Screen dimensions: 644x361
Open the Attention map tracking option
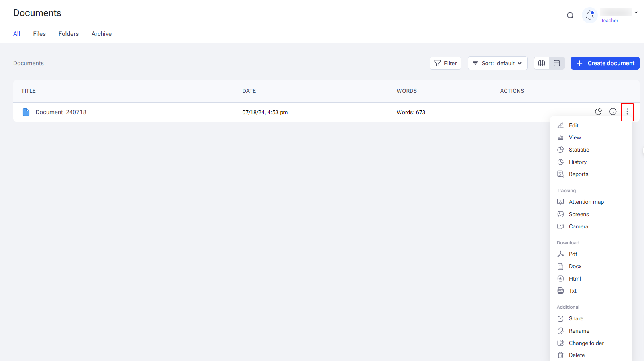(591, 202)
